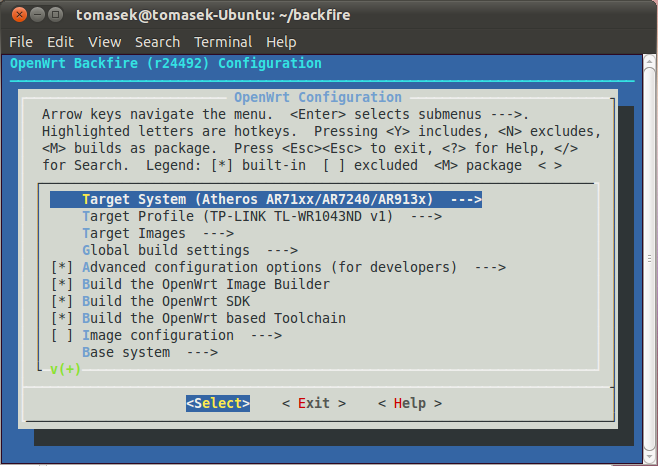Toggle Build the OpenWrt SDK checkbox

62,301
